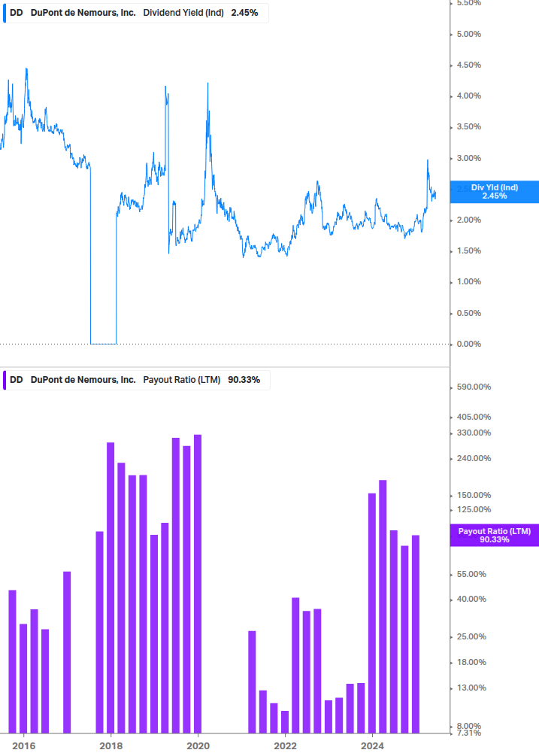Click the 40.00% tick on the payout axis

[471, 600]
